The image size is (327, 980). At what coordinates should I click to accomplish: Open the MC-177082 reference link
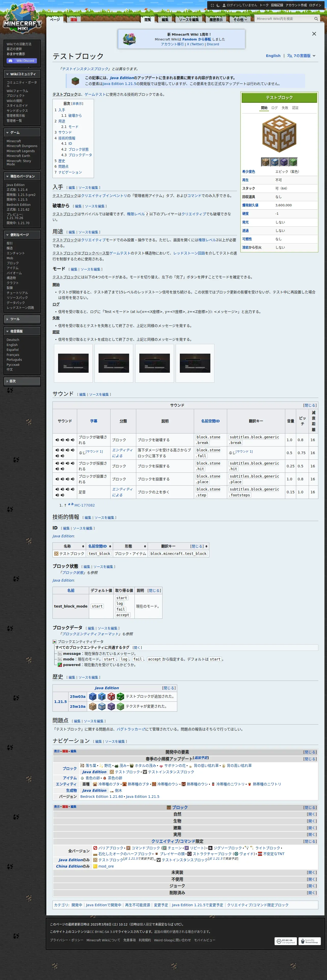pyautogui.click(x=85, y=505)
